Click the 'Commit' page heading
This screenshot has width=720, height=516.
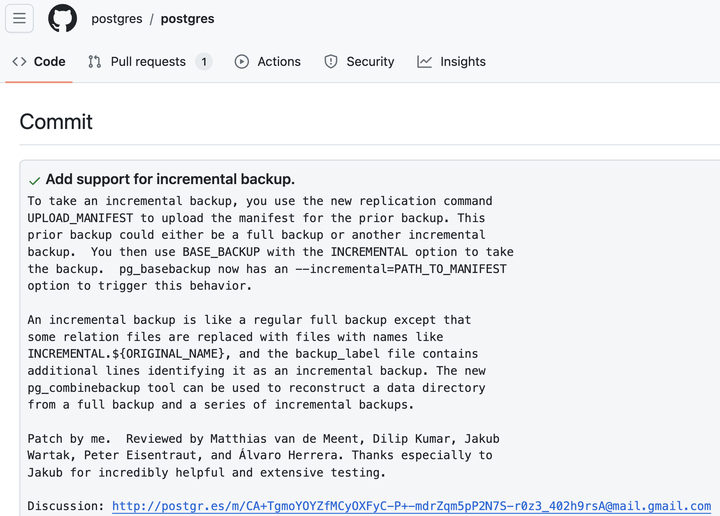coord(56,122)
